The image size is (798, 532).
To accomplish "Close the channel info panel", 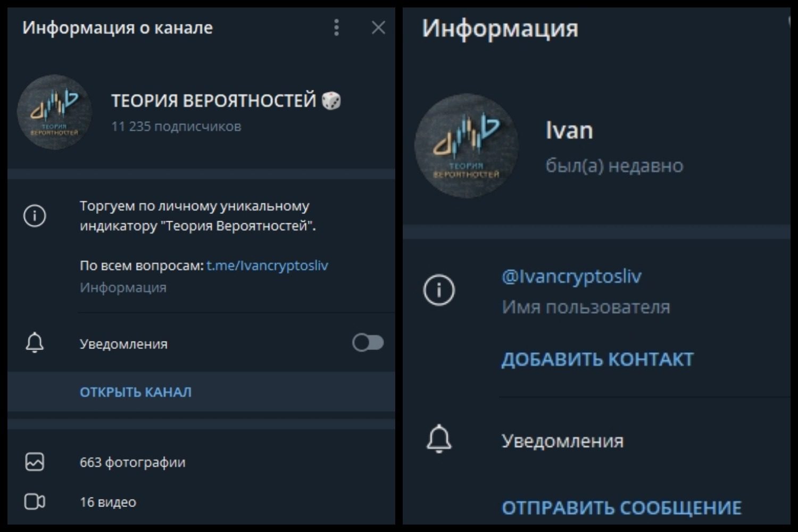I will (378, 28).
